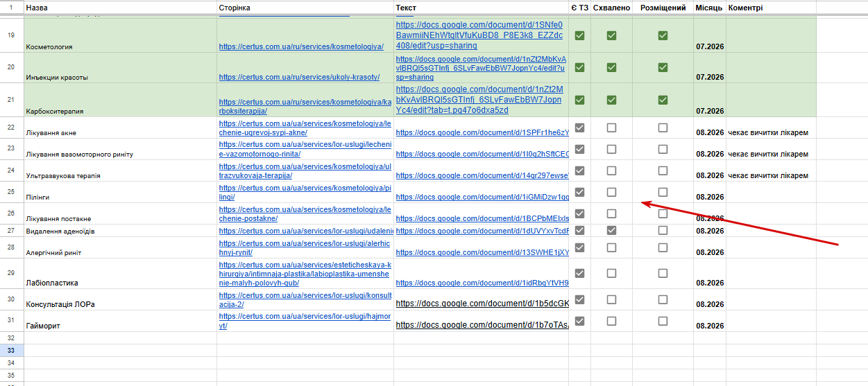Tick Схвалено for Лікування акне
This screenshot has height=386, width=868.
pyautogui.click(x=611, y=128)
